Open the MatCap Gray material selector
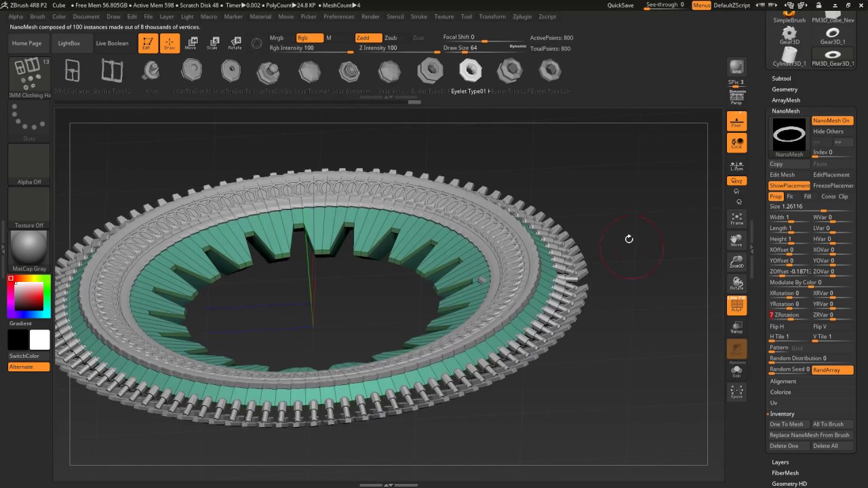 tap(28, 251)
